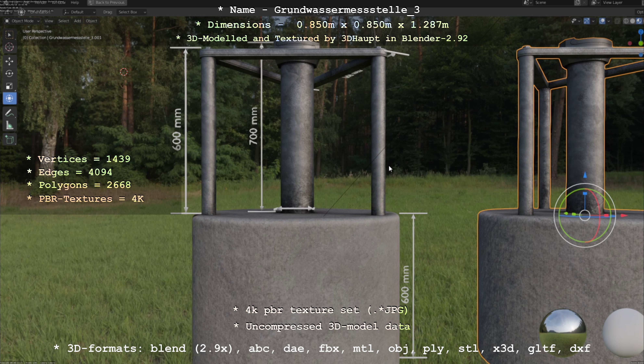Click the new scene copy icon
This screenshot has height=364, width=644.
point(577,2)
